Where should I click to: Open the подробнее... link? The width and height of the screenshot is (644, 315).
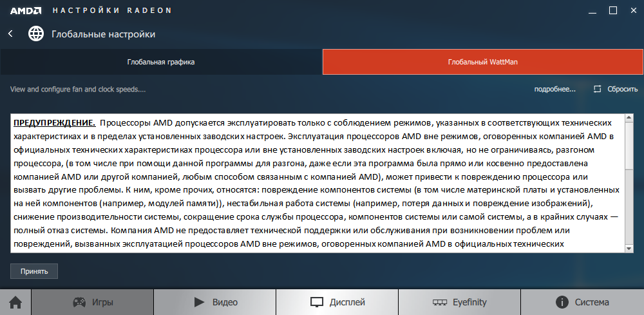click(555, 89)
